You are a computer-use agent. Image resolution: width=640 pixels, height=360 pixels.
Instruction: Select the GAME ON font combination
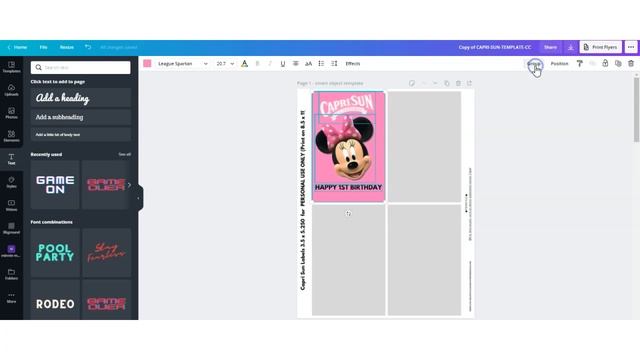[55, 185]
